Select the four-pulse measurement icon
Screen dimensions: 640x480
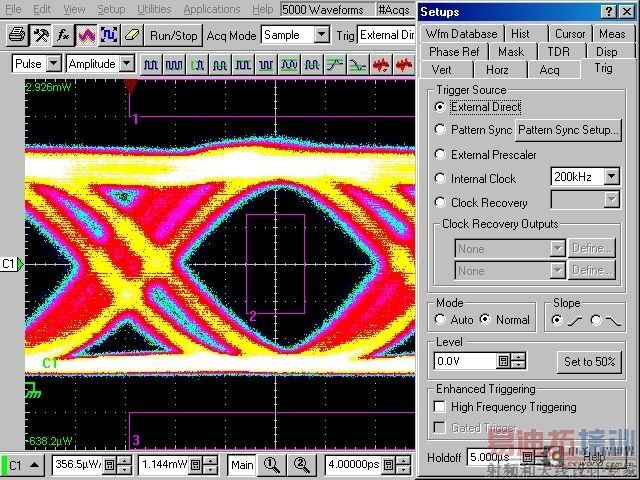pos(174,65)
